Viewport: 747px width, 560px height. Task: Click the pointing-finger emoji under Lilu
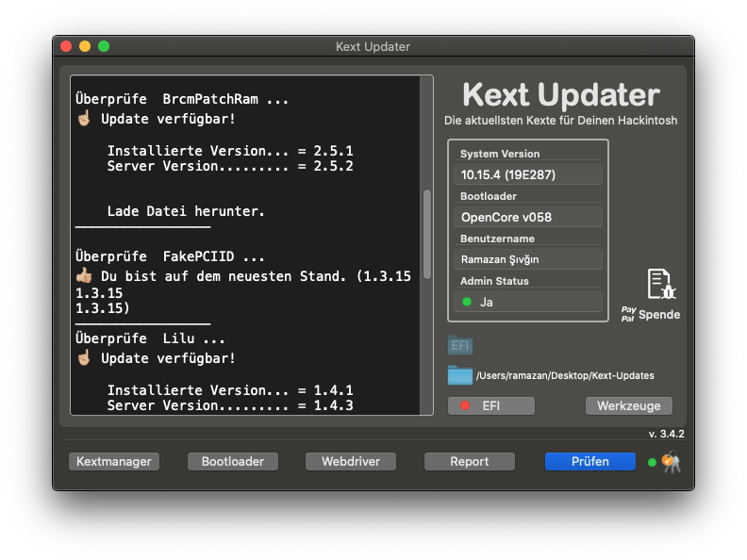(x=84, y=357)
